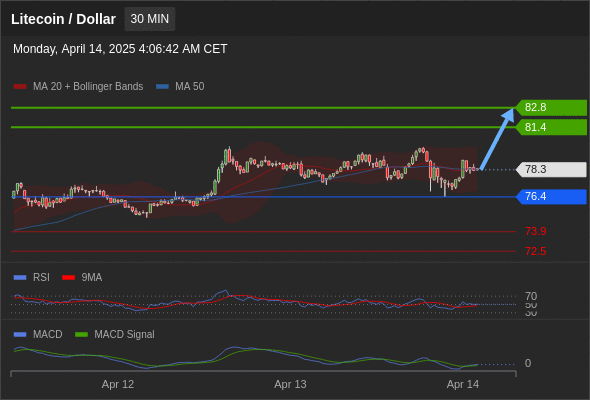The height and width of the screenshot is (400, 590).
Task: Click the MACD Signal legend label
Action: click(125, 335)
